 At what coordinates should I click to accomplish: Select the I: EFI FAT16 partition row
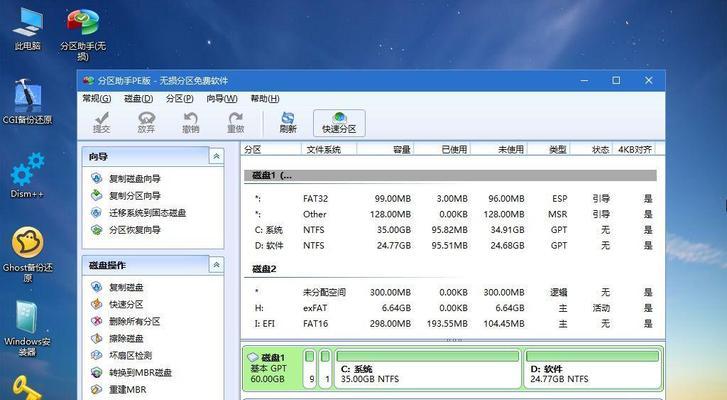pyautogui.click(x=450, y=324)
